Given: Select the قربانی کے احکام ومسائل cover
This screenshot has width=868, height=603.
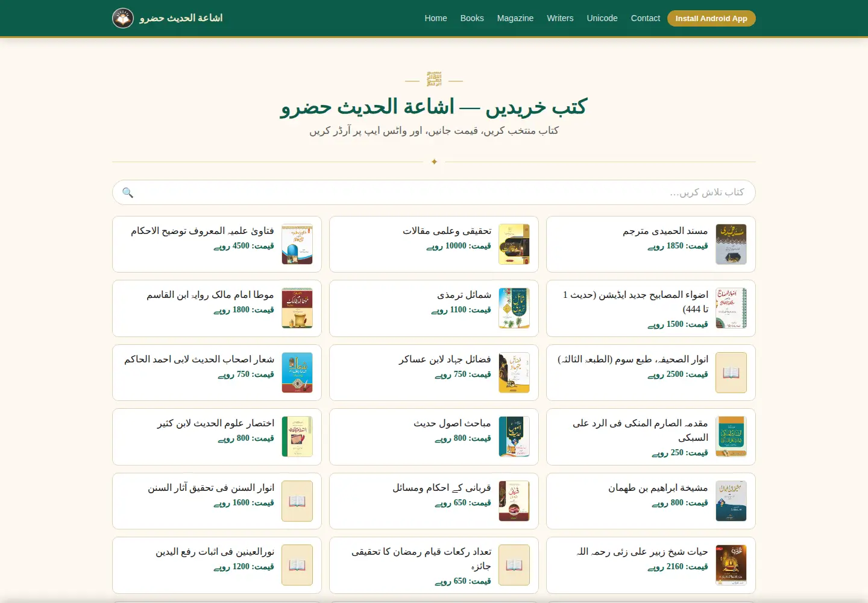Looking at the screenshot, I should (514, 501).
